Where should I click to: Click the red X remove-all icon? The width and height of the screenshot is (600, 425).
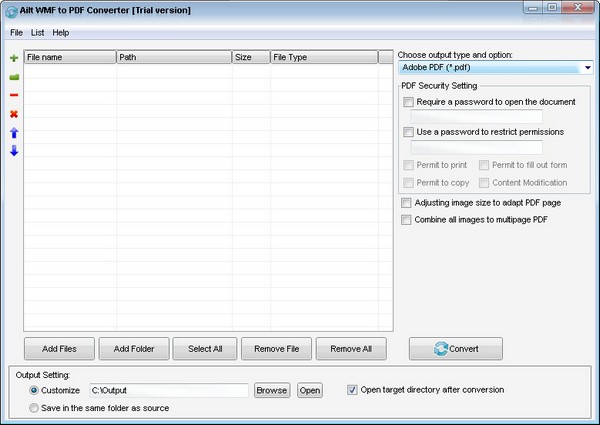(14, 114)
